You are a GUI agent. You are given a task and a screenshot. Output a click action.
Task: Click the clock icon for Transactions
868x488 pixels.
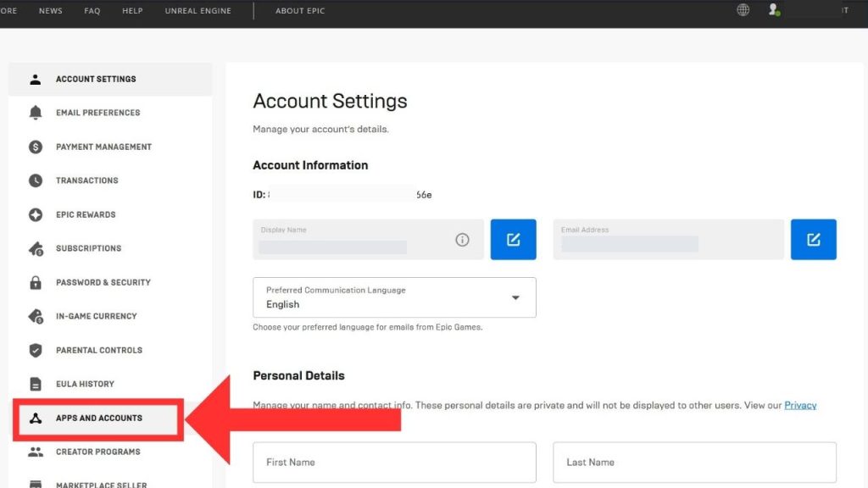(36, 180)
